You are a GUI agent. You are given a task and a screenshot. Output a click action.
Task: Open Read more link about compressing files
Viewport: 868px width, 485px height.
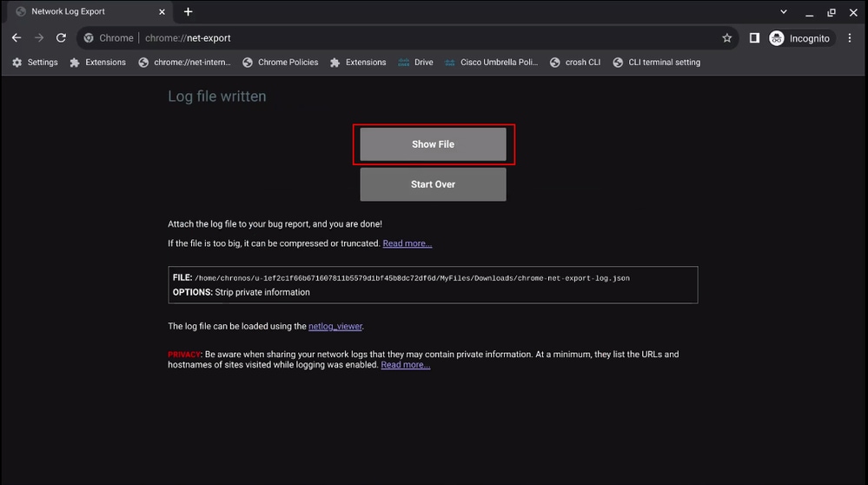[407, 243]
